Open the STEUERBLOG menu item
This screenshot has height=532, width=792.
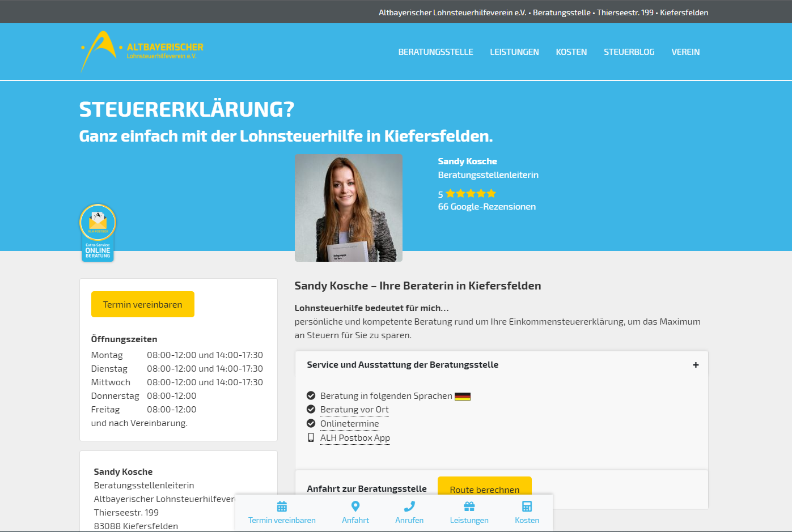coord(629,52)
